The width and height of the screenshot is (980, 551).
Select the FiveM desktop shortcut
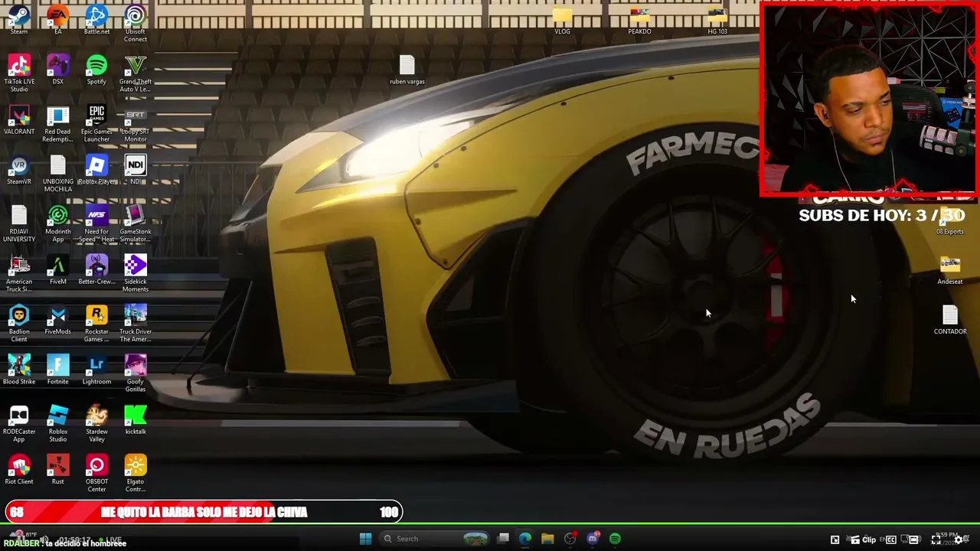[58, 270]
